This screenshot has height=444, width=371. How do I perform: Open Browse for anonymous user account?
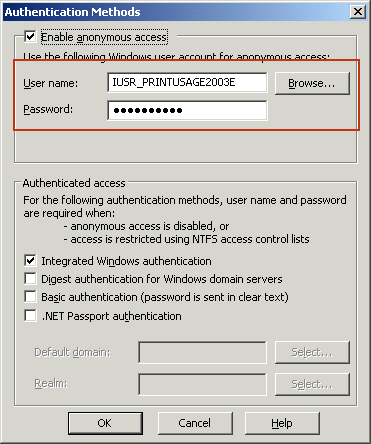[x=312, y=83]
